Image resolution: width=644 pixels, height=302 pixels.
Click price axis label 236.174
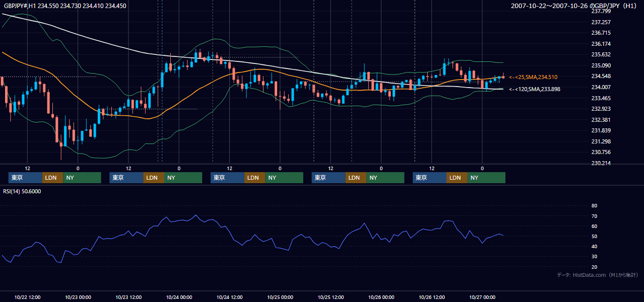point(601,44)
